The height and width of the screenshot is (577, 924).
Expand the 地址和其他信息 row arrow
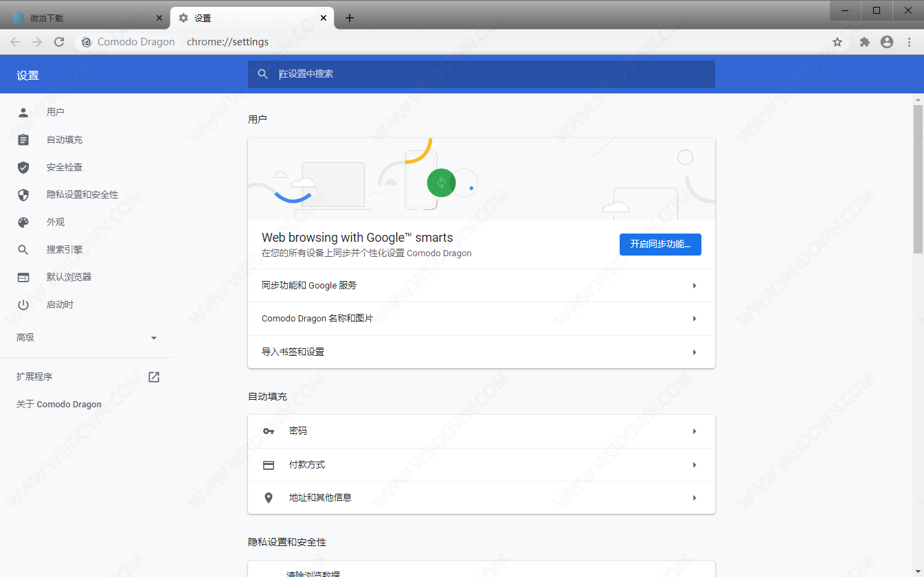695,498
